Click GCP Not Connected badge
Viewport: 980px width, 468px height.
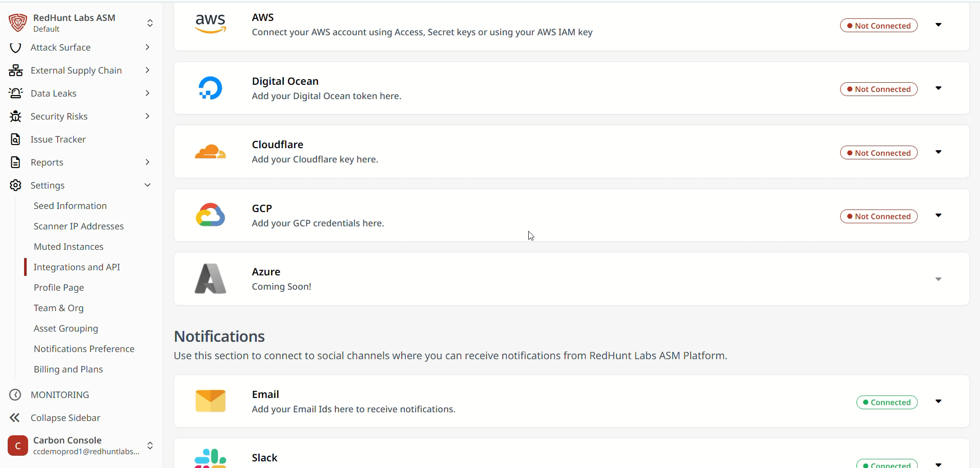click(x=879, y=217)
